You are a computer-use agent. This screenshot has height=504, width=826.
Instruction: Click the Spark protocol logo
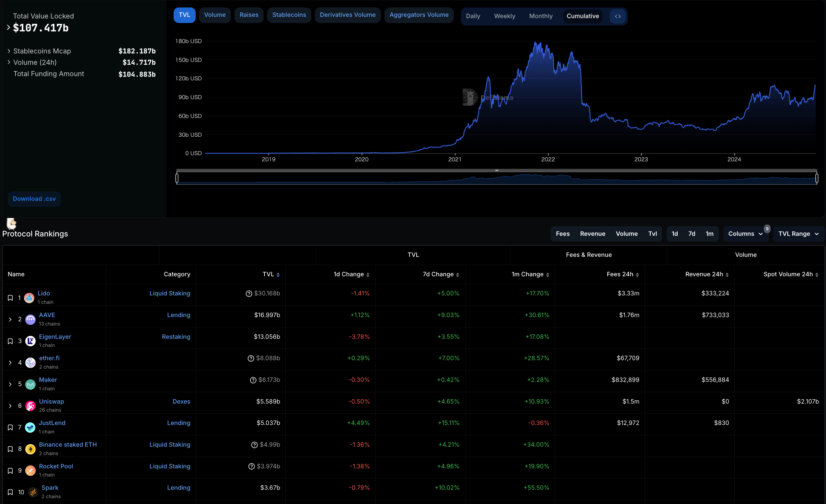click(x=33, y=492)
